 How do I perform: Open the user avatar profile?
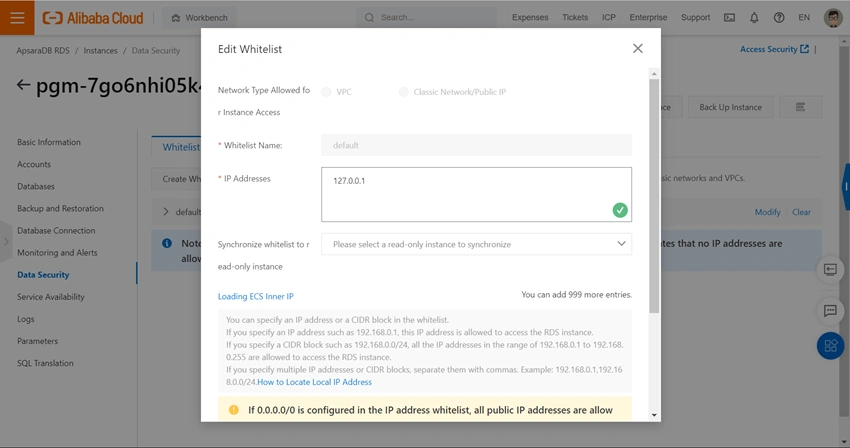point(833,18)
